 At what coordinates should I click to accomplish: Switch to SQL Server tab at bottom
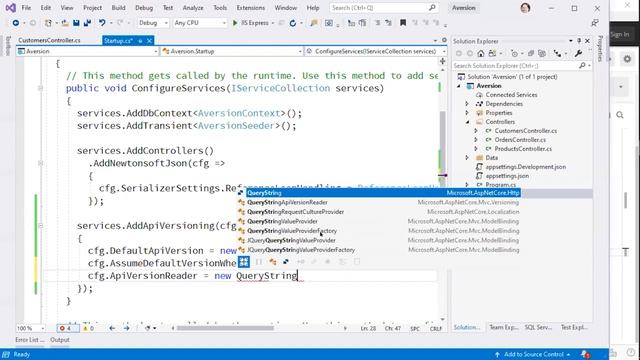click(x=538, y=327)
